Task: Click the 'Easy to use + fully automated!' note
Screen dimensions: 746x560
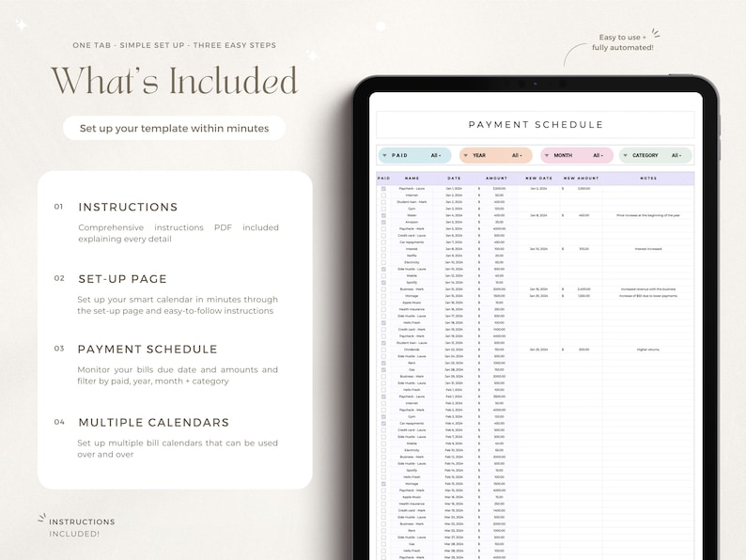Action: [x=623, y=42]
